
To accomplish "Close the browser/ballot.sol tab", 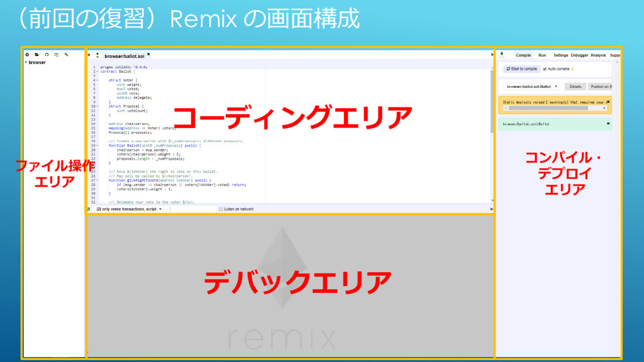I will pos(148,54).
